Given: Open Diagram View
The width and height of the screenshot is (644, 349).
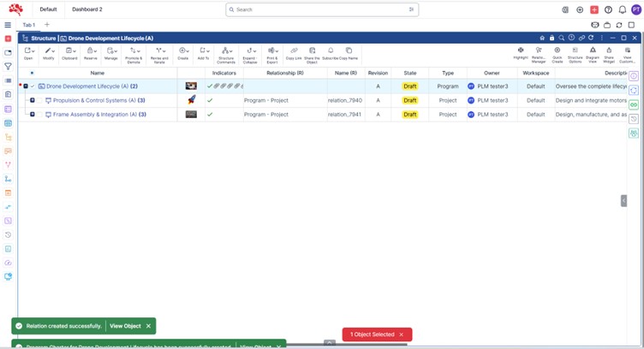Looking at the screenshot, I should (593, 53).
